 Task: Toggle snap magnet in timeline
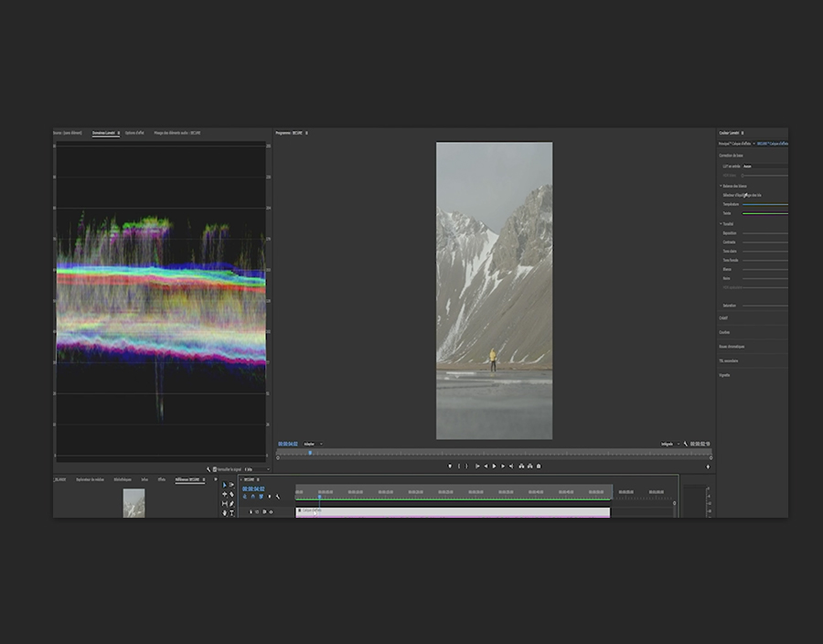(253, 497)
